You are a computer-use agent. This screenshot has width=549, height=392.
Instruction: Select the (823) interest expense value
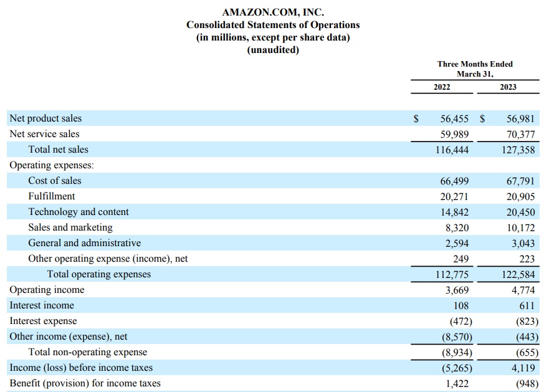pyautogui.click(x=527, y=322)
